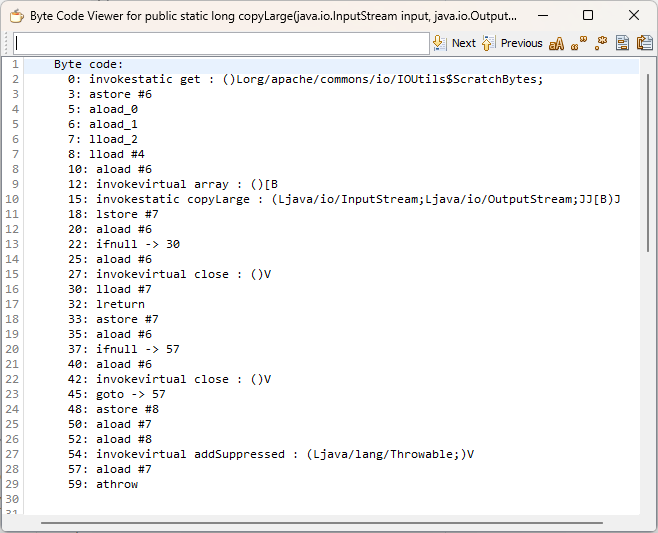The image size is (658, 533).
Task: Toggle the regular expression '.*' search option
Action: coord(601,43)
